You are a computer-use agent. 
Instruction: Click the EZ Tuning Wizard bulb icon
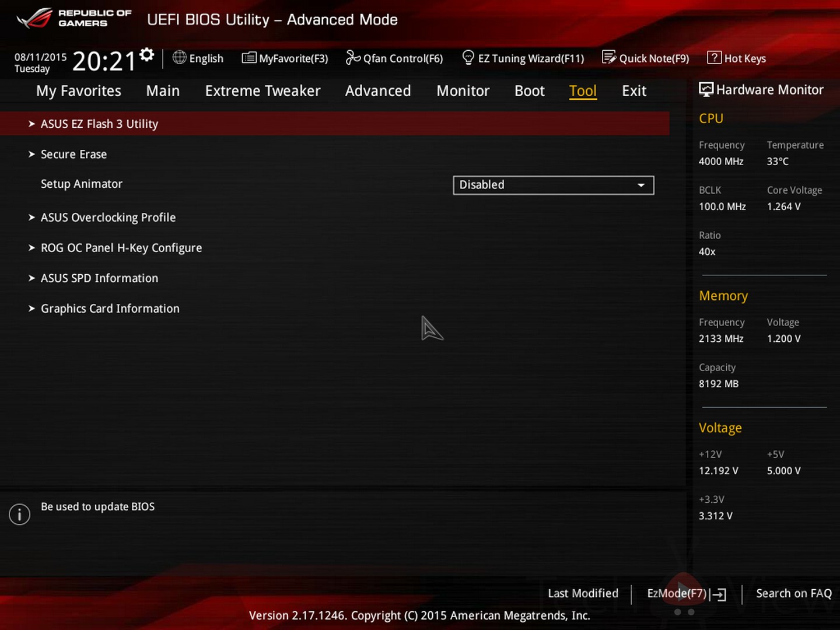[x=468, y=57]
